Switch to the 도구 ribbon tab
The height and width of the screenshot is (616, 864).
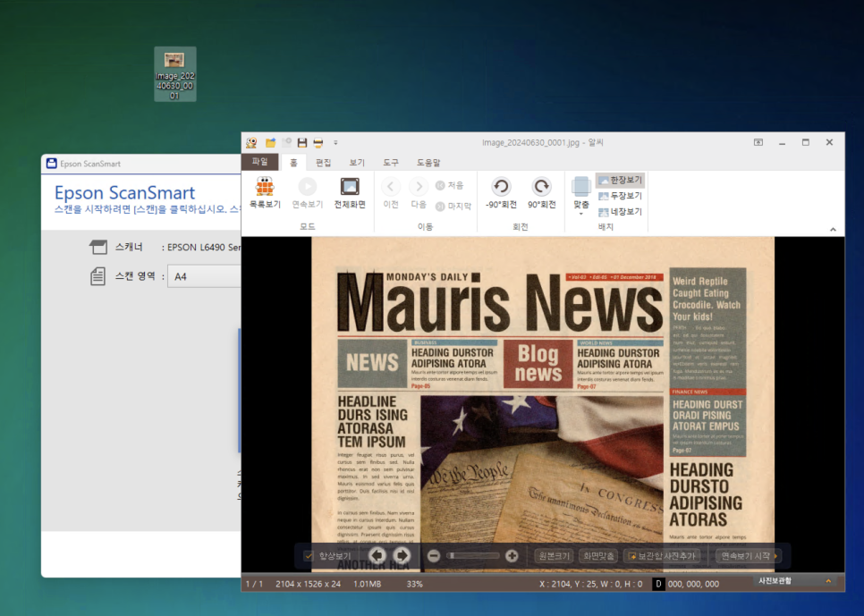pyautogui.click(x=391, y=163)
